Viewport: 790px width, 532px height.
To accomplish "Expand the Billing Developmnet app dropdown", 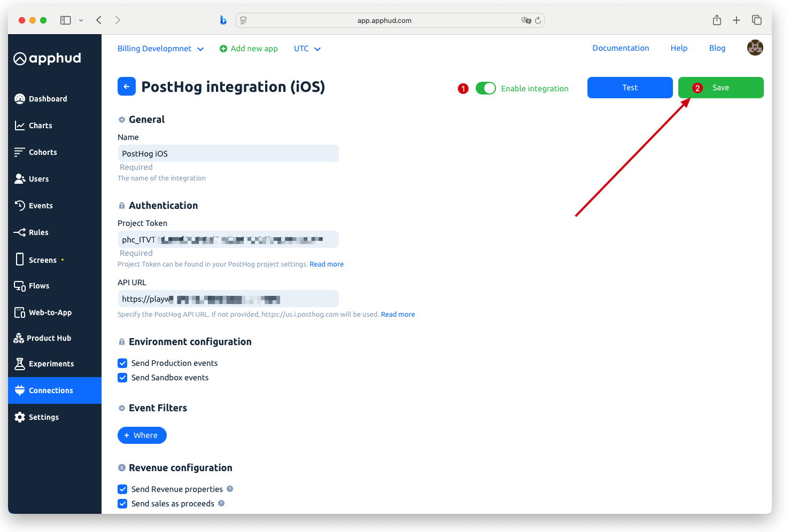I will tap(160, 49).
